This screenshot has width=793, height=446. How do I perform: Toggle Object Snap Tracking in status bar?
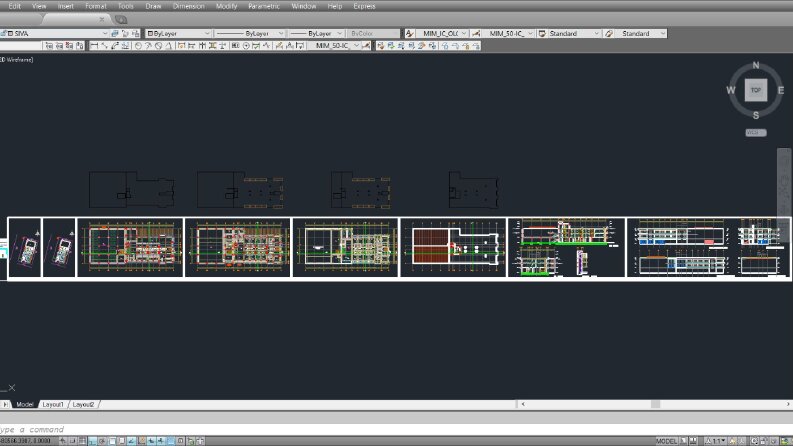coord(131,441)
